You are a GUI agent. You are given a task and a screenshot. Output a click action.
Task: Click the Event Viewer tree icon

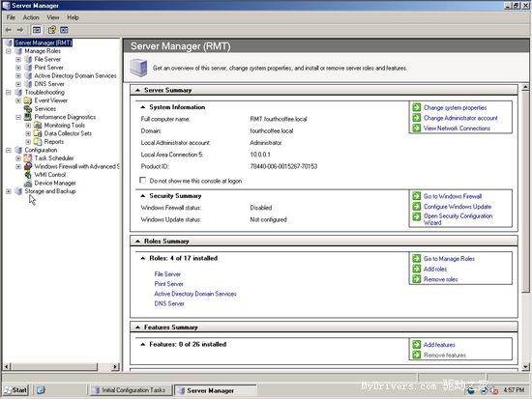point(28,100)
